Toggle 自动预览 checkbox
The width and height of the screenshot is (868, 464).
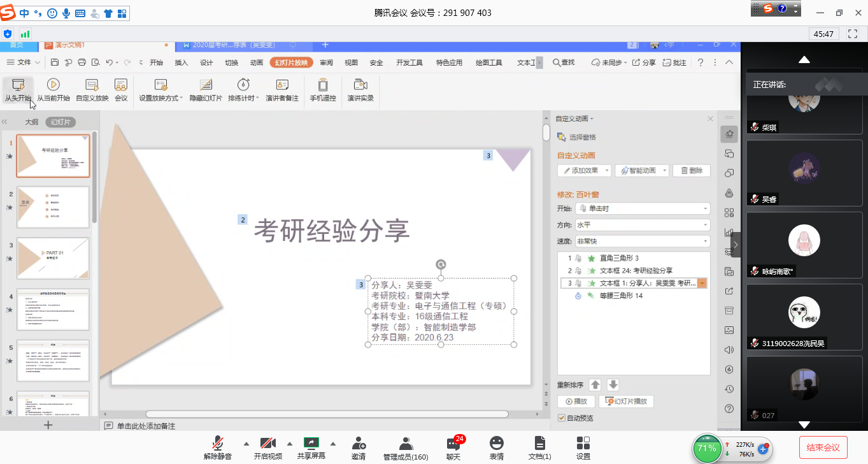point(561,418)
